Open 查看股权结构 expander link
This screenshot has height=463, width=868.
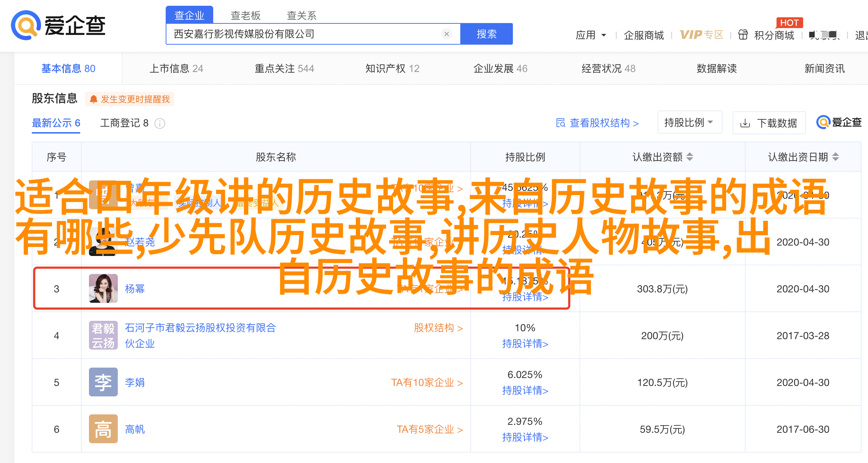[598, 123]
